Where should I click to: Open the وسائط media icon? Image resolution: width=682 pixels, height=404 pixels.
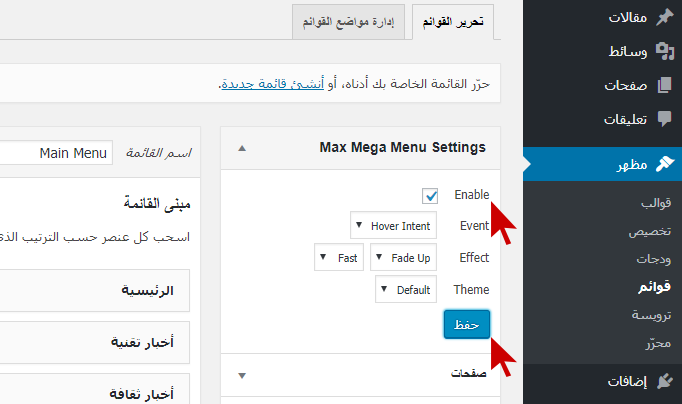pos(665,51)
